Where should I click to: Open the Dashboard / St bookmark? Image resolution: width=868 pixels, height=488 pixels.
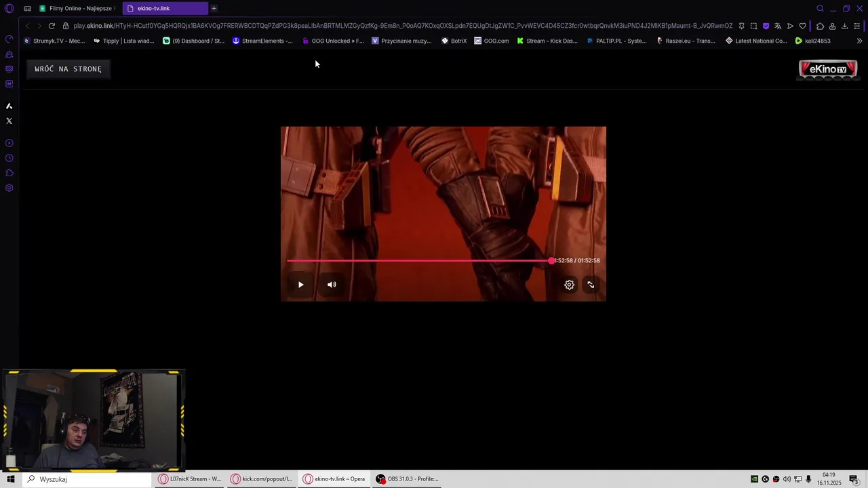[193, 41]
